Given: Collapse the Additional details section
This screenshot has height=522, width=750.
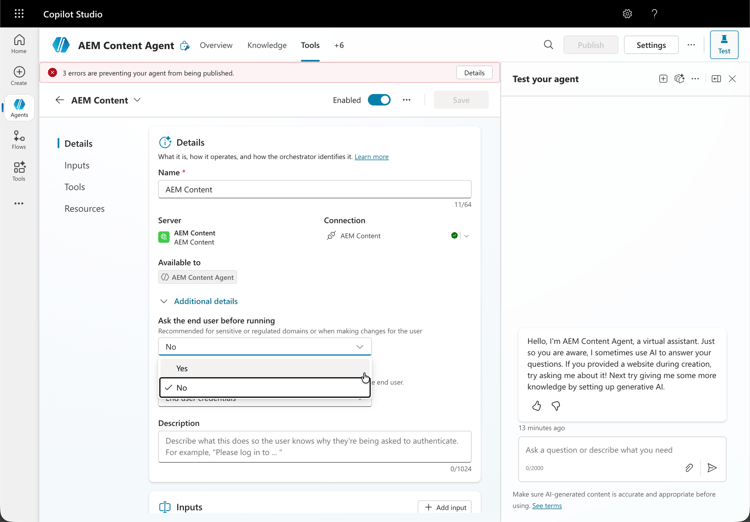Looking at the screenshot, I should point(199,301).
